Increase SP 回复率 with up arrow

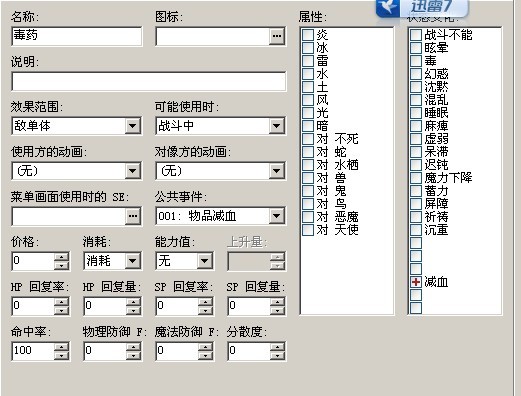pyautogui.click(x=205, y=302)
